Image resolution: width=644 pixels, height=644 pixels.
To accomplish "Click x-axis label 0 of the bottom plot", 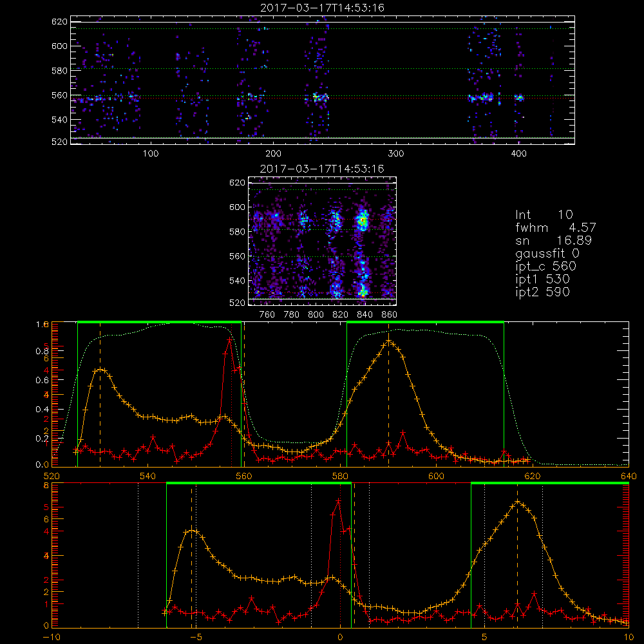I will (x=340, y=638).
